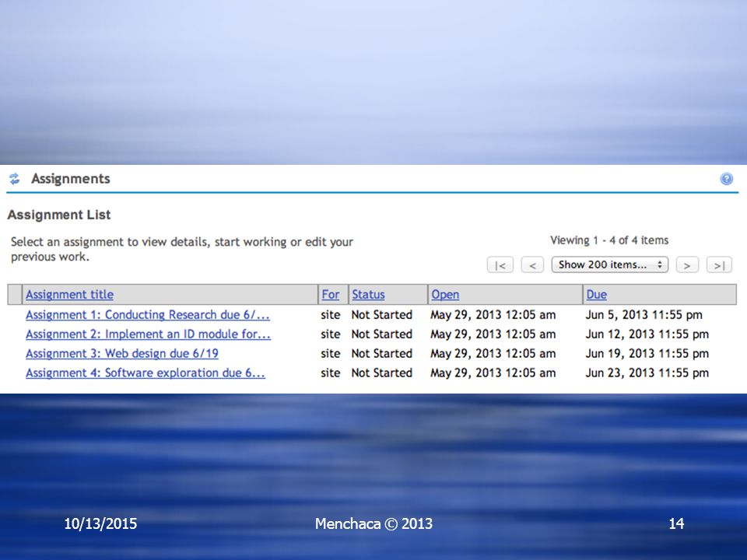Viewport: 747px width, 560px height.
Task: Click due date 'Jun 12, 2013 11:55 pm'
Action: [x=647, y=334]
